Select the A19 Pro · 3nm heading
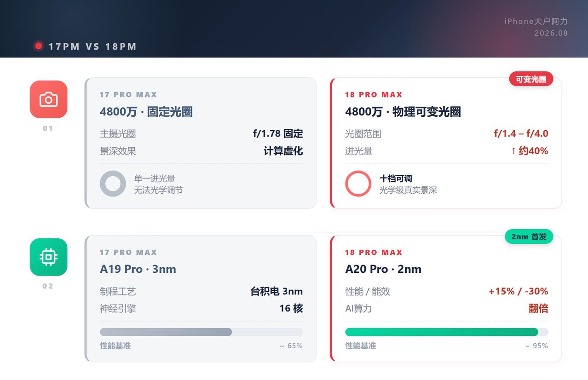Viewport: 588px width, 380px height. pos(138,269)
